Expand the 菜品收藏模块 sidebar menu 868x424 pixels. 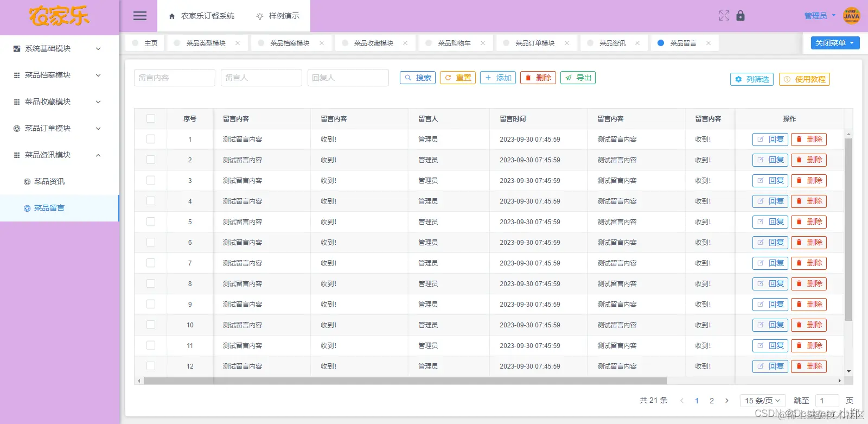coord(59,102)
